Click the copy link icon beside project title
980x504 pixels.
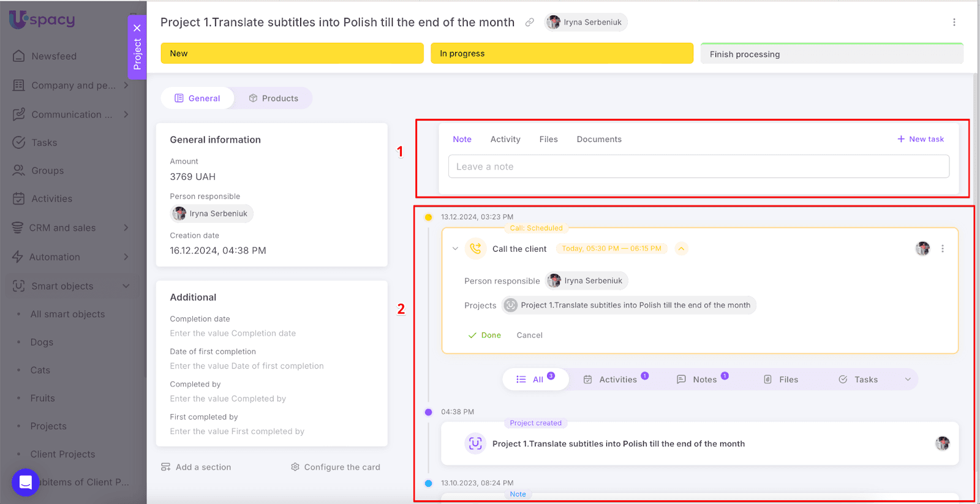(529, 23)
